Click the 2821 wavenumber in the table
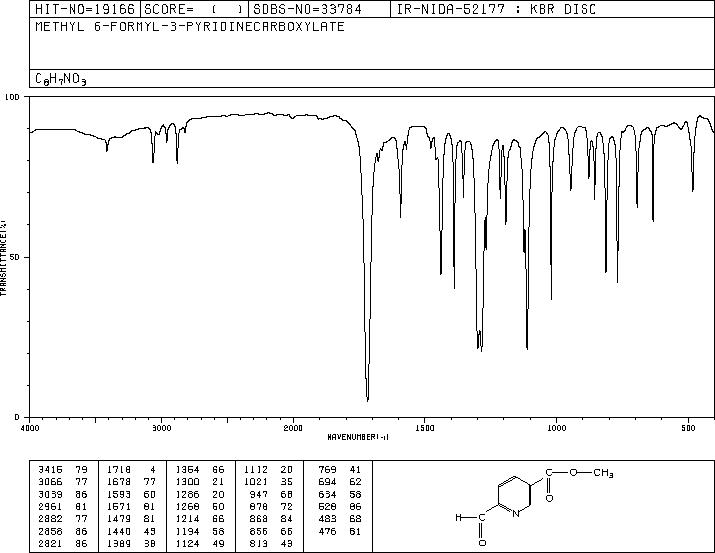 [x=50, y=543]
